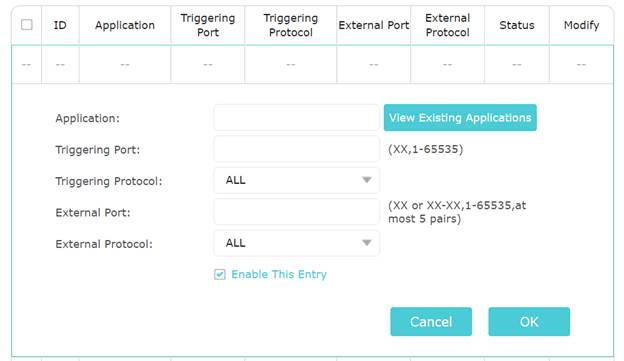Open the Triggering Protocol dropdown
This screenshot has width=624, height=361.
click(296, 180)
